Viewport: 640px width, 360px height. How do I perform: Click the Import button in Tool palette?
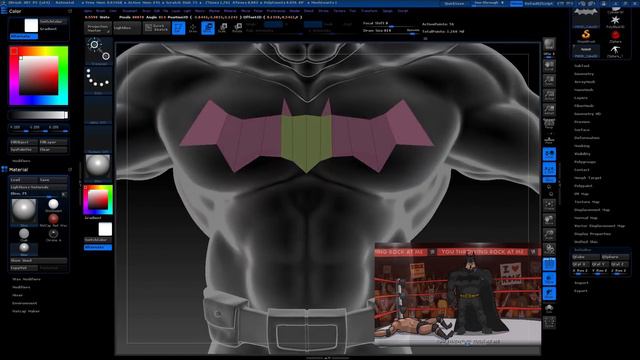pyautogui.click(x=581, y=283)
